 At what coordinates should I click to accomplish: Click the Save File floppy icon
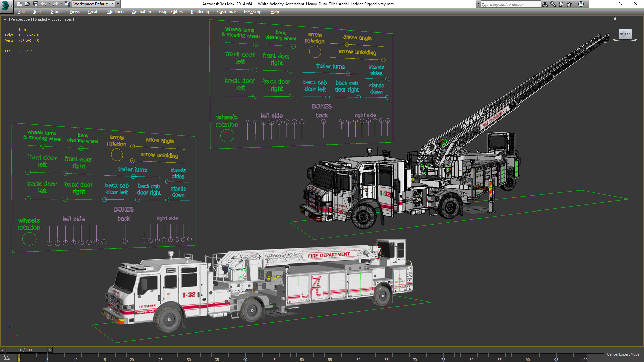click(35, 4)
